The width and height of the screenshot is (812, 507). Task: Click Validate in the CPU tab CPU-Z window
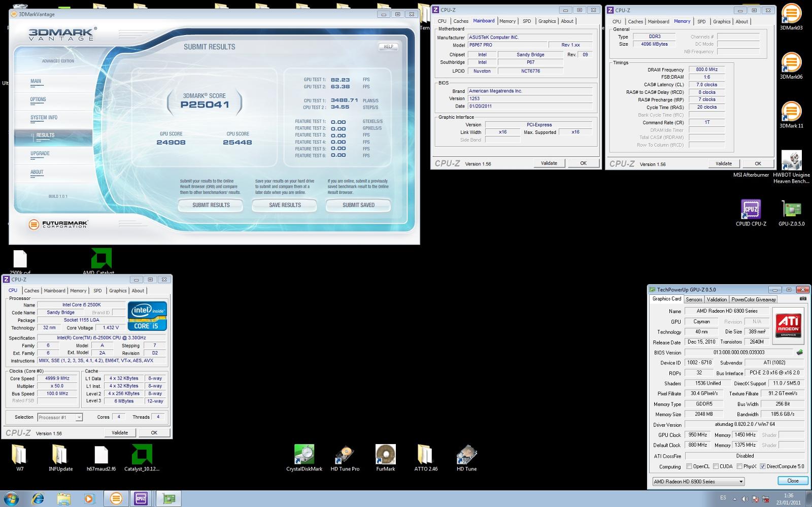click(x=120, y=433)
